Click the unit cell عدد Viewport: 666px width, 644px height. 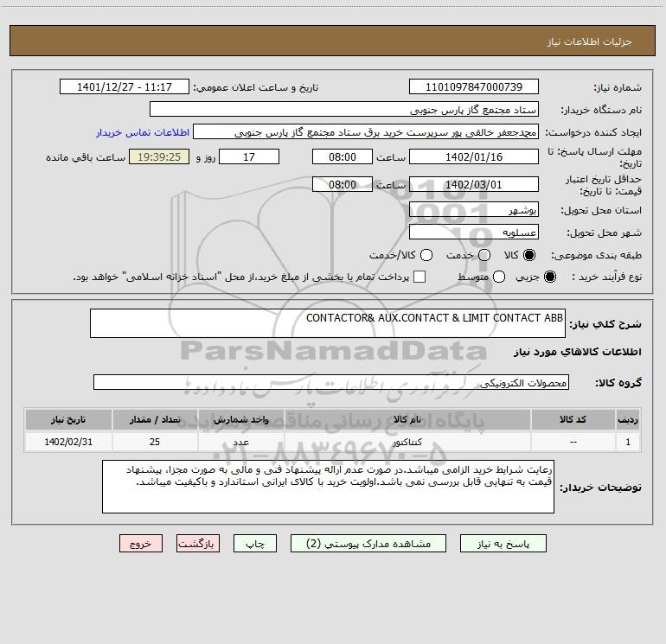[240, 442]
